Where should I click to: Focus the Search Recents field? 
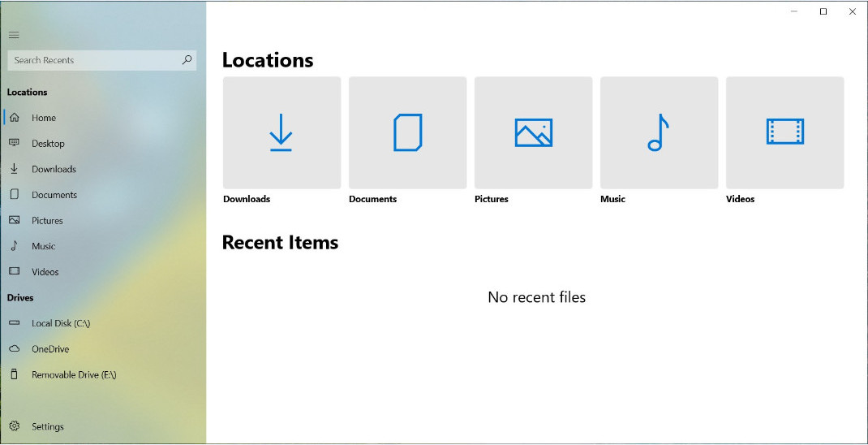tap(102, 60)
